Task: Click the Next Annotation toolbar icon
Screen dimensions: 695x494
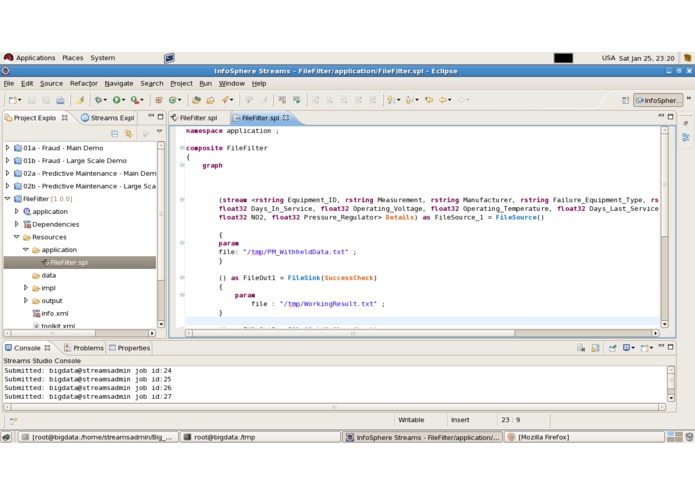Action: click(391, 100)
